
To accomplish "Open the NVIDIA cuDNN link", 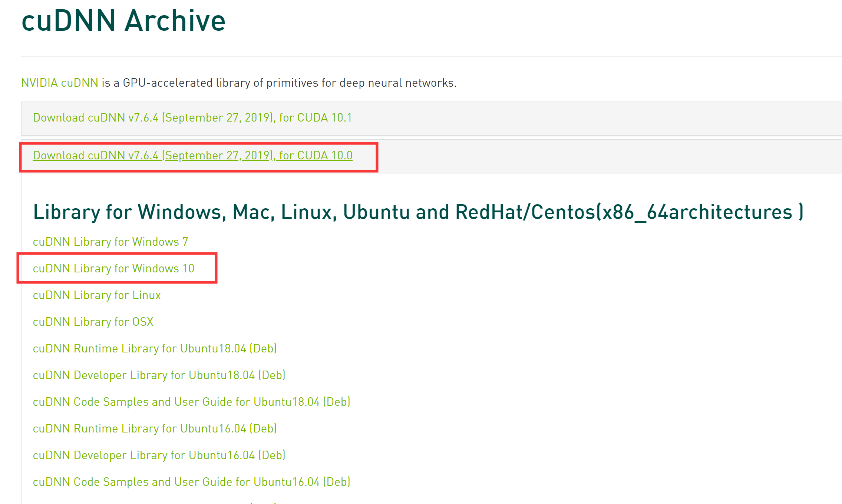I will 60,83.
